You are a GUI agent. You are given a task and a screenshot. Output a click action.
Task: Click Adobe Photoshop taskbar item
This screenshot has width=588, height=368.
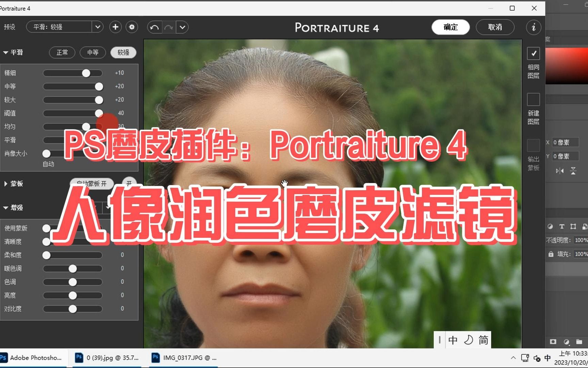click(x=33, y=358)
